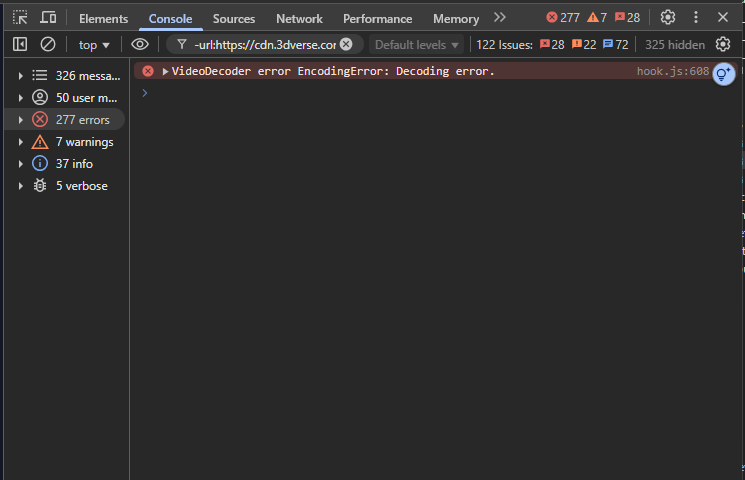The height and width of the screenshot is (480, 745).
Task: Open the top JavaScript context dropdown
Action: (94, 45)
